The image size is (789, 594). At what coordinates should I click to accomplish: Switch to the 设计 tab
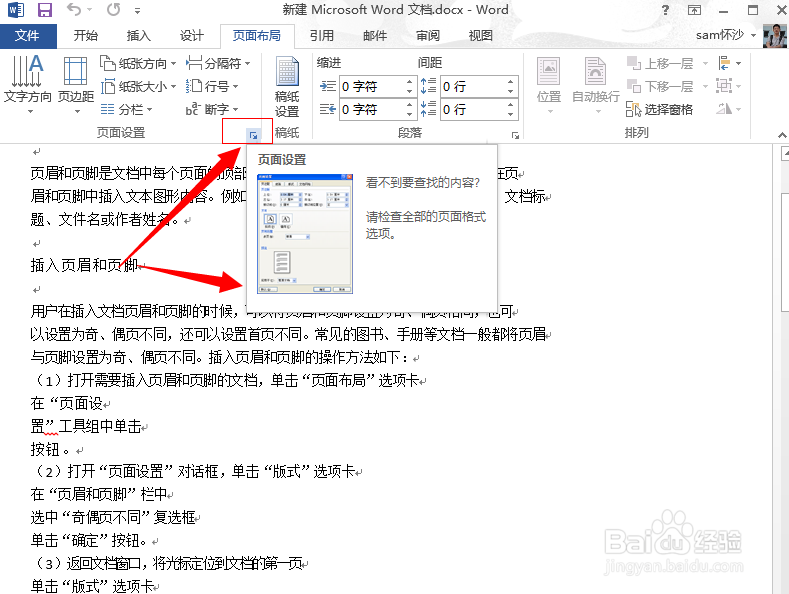pyautogui.click(x=192, y=36)
